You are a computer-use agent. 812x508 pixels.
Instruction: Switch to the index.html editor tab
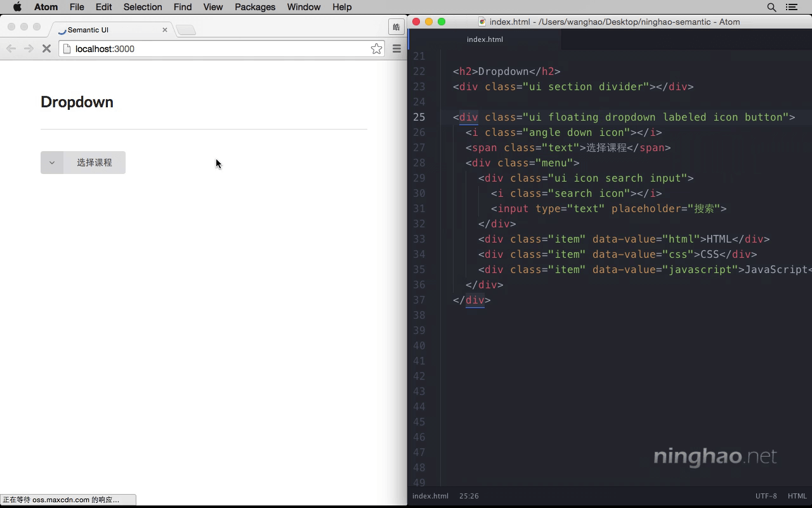tap(485, 39)
